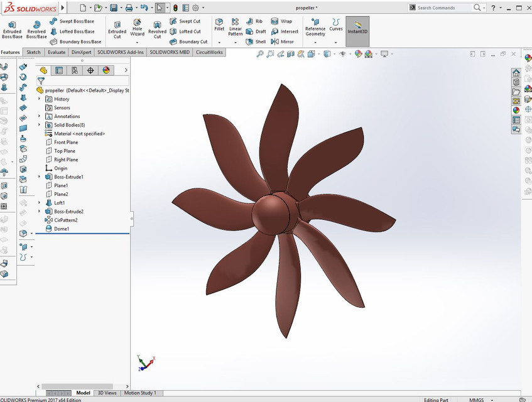Open the Appearances tab in task pane

coord(516,110)
